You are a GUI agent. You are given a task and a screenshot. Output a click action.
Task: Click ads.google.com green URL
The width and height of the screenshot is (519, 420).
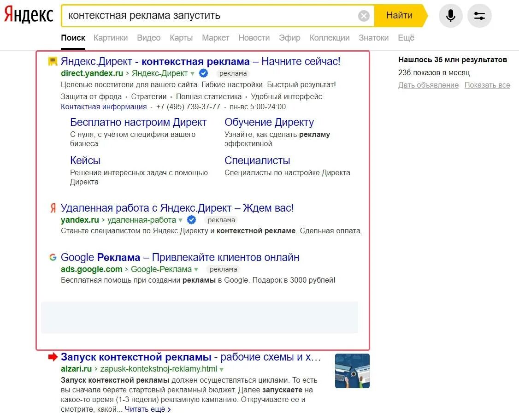pos(92,269)
